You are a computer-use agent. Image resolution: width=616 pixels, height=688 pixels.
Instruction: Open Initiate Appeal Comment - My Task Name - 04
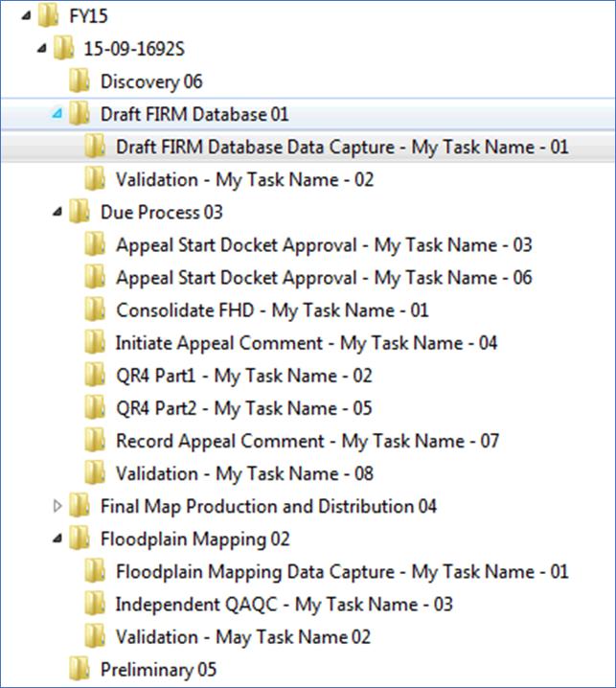point(307,343)
